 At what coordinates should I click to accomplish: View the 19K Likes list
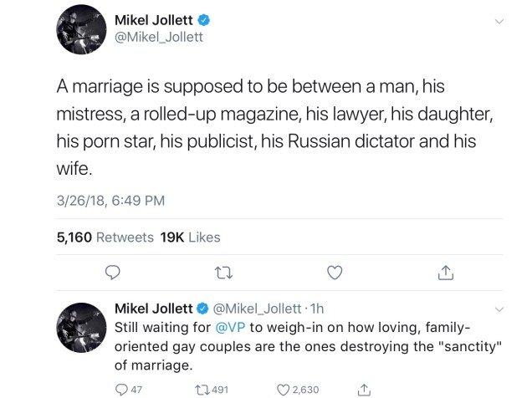(x=189, y=237)
